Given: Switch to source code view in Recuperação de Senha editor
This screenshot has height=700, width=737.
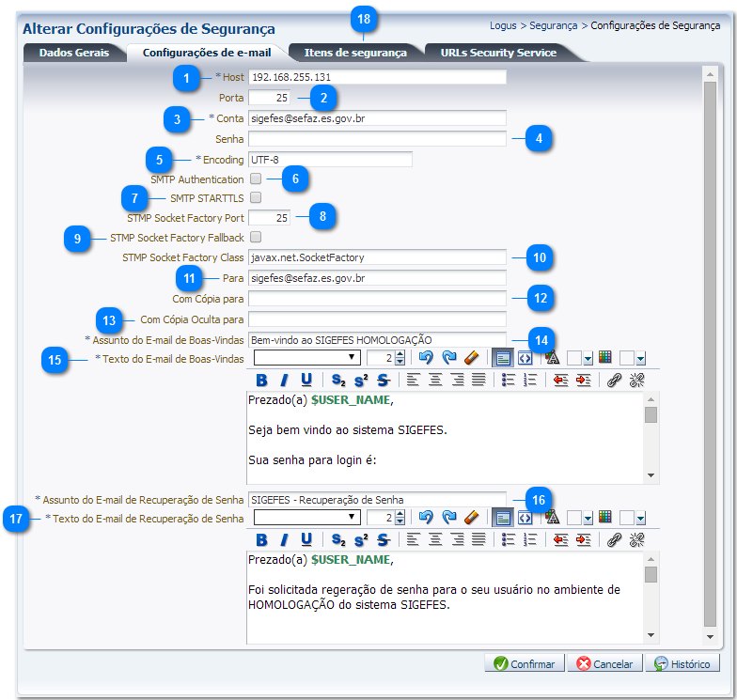Looking at the screenshot, I should click(525, 518).
